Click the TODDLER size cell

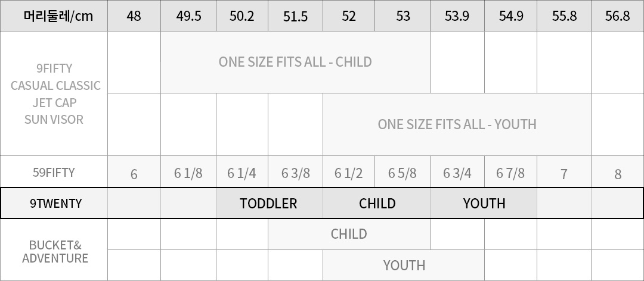tap(268, 204)
